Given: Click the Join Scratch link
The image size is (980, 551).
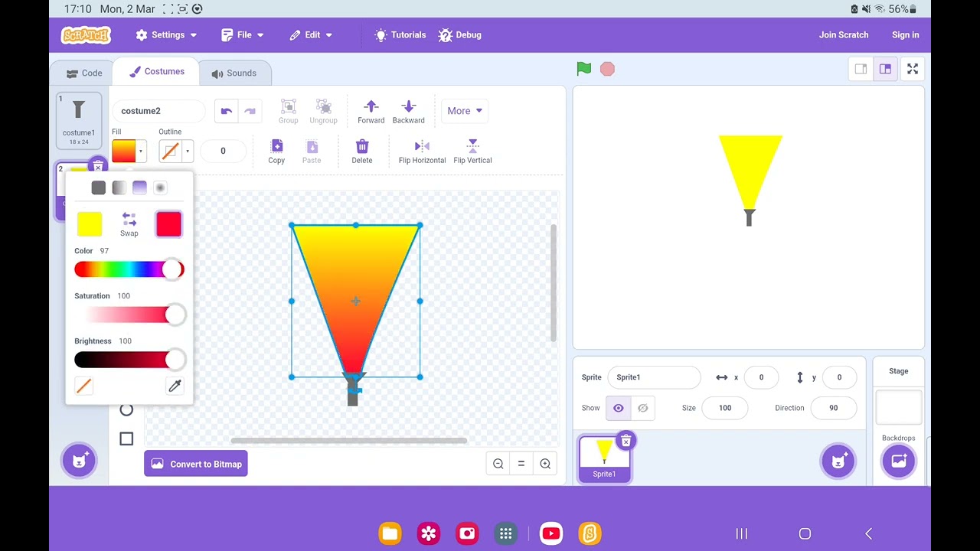Looking at the screenshot, I should tap(844, 35).
